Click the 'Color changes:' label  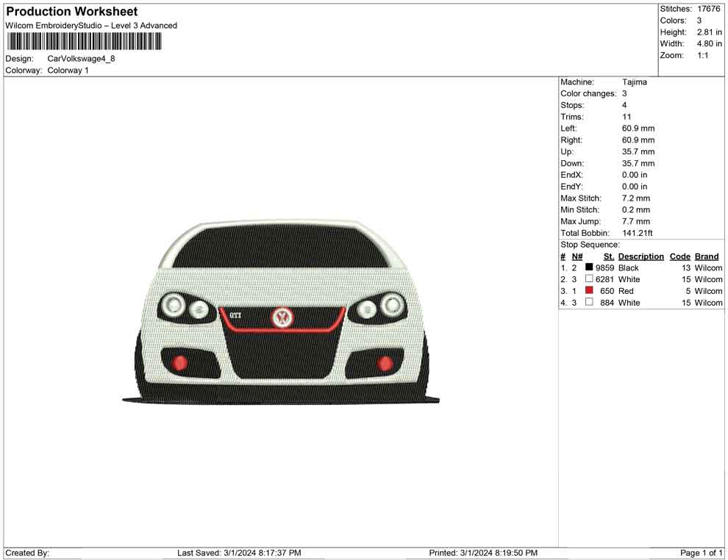click(588, 94)
